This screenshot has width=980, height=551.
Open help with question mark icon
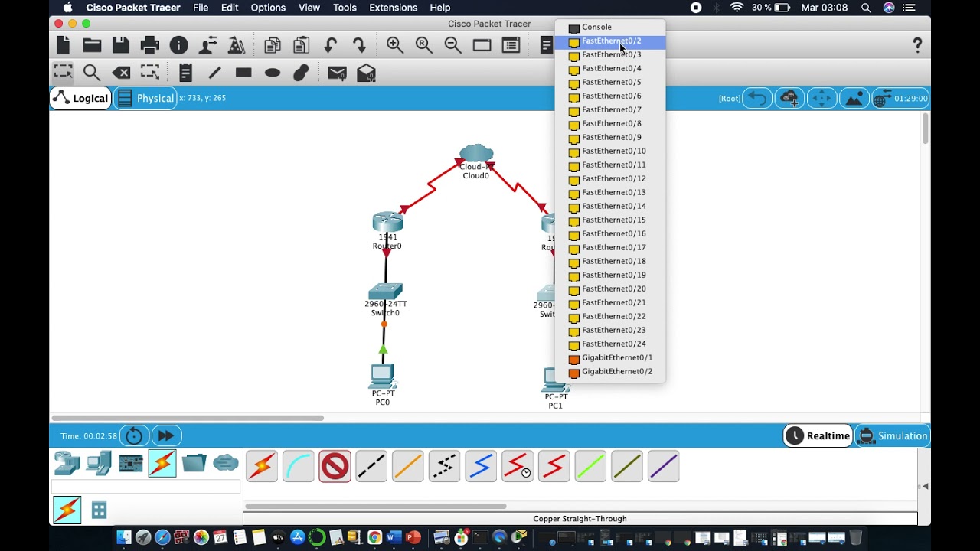(917, 45)
